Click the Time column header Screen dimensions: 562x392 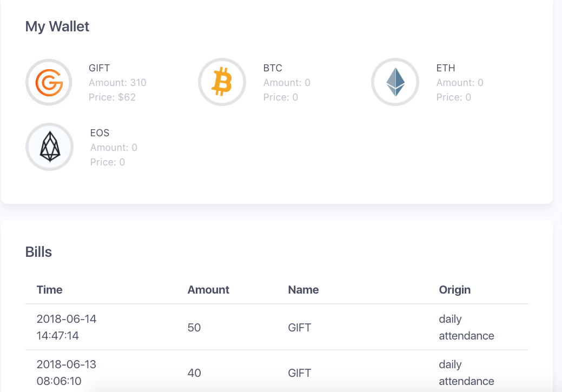tap(49, 289)
